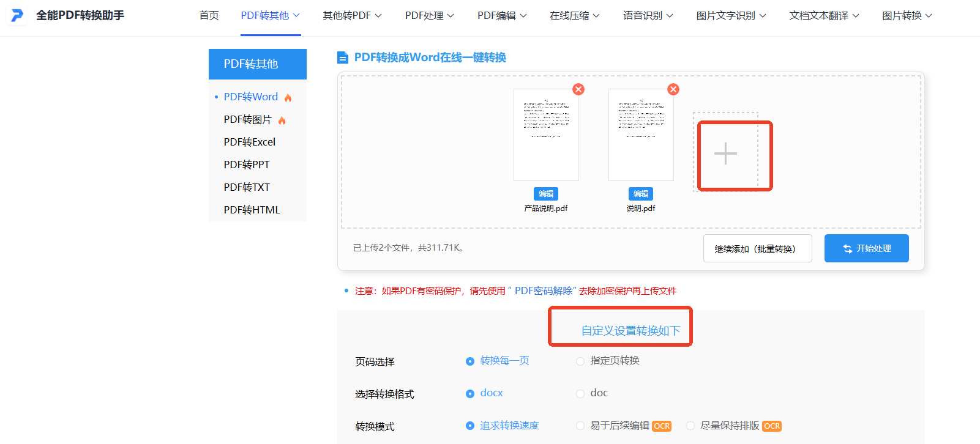Viewport: 980px width, 444px height.
Task: Select 易于后续编辑 OCR conversion mode
Action: (x=580, y=426)
